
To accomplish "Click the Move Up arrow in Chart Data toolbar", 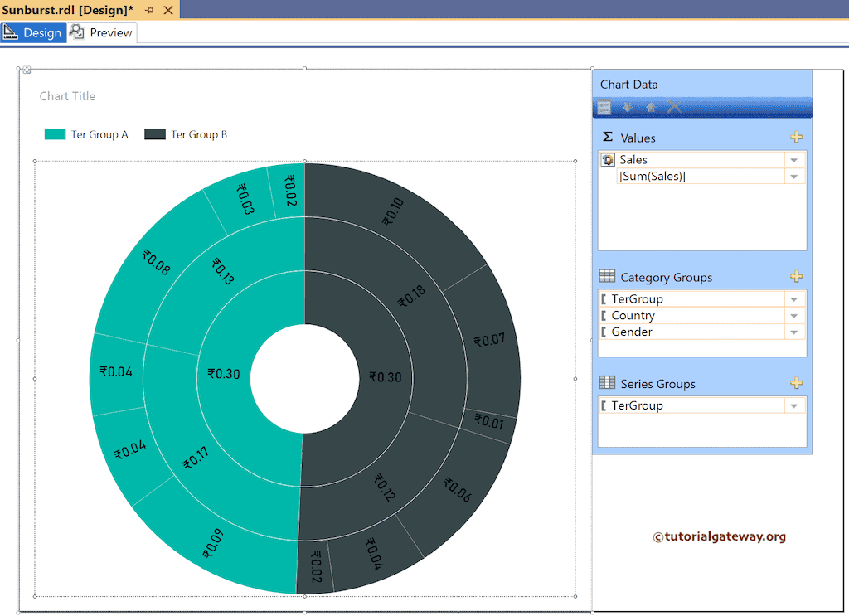I will tap(651, 108).
